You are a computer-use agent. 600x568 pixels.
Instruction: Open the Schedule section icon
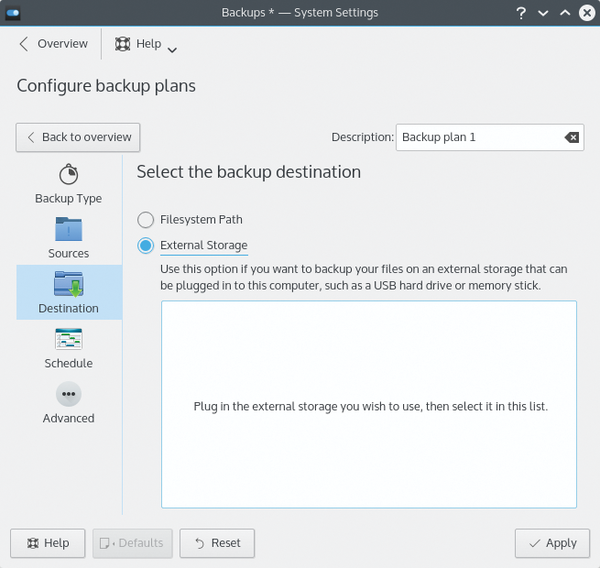pyautogui.click(x=68, y=339)
